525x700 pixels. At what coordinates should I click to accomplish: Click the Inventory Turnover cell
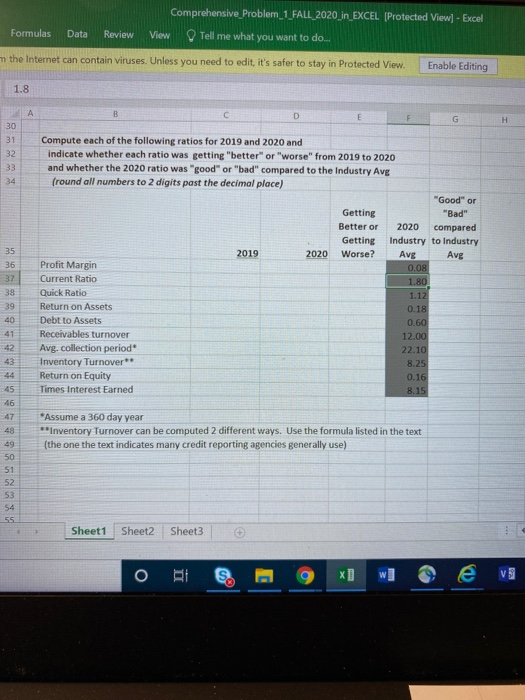tap(115, 362)
